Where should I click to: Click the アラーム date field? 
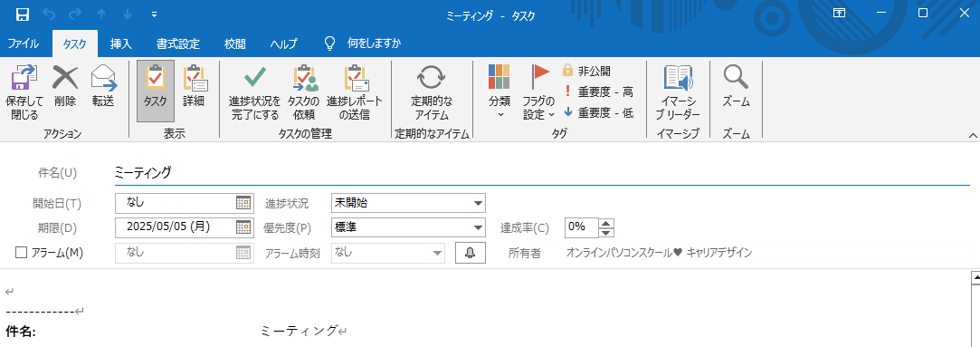pyautogui.click(x=175, y=253)
